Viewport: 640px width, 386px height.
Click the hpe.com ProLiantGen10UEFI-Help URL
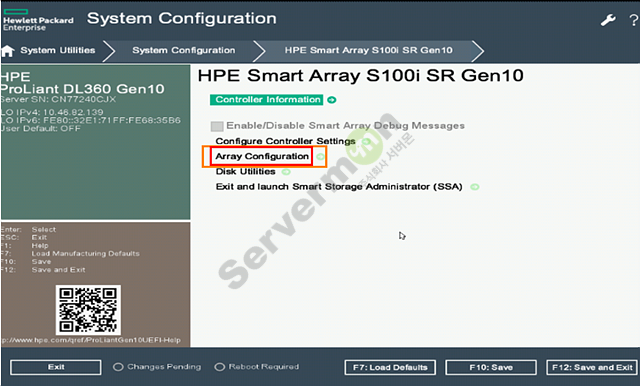pyautogui.click(x=91, y=340)
